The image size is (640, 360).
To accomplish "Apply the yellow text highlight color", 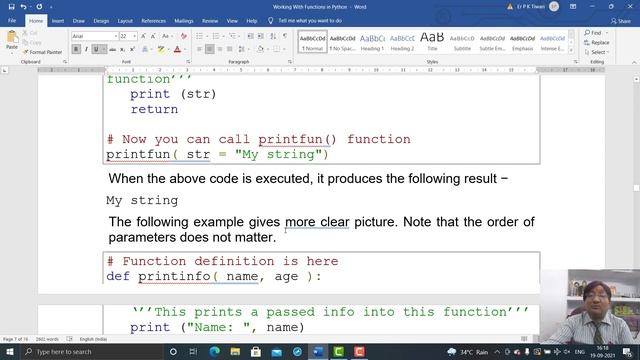I will [x=161, y=49].
